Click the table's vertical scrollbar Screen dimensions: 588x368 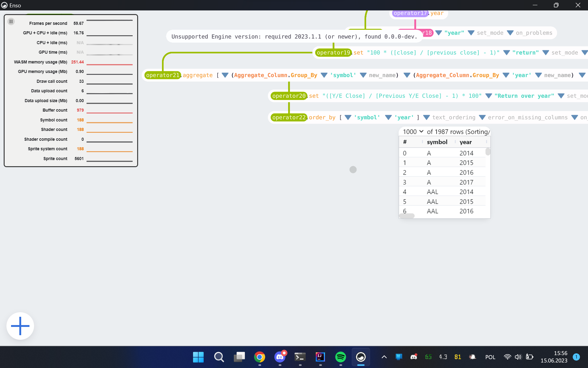pos(488,152)
